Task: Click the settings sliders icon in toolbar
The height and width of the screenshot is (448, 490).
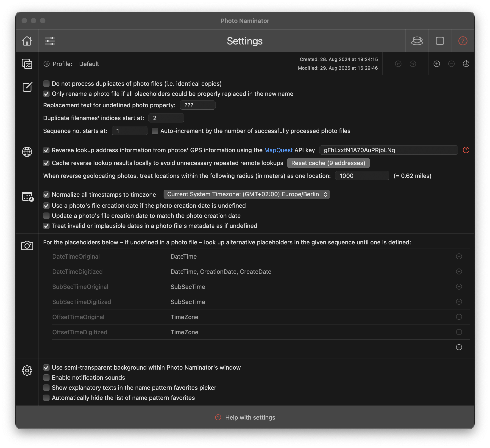Action: [x=50, y=41]
